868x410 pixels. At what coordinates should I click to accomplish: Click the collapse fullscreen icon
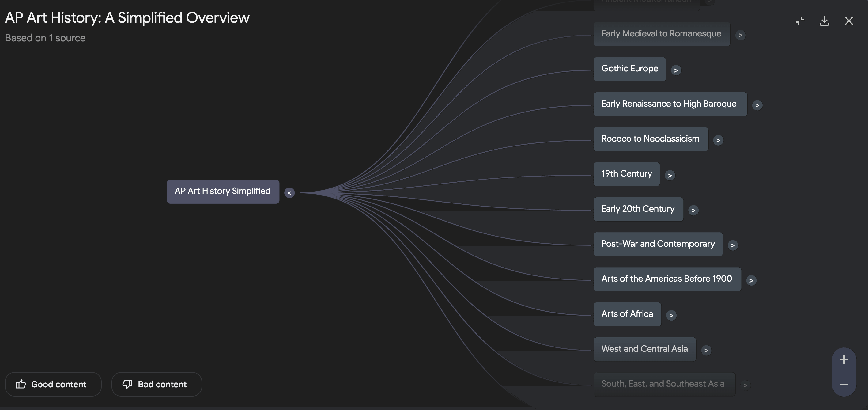tap(800, 21)
